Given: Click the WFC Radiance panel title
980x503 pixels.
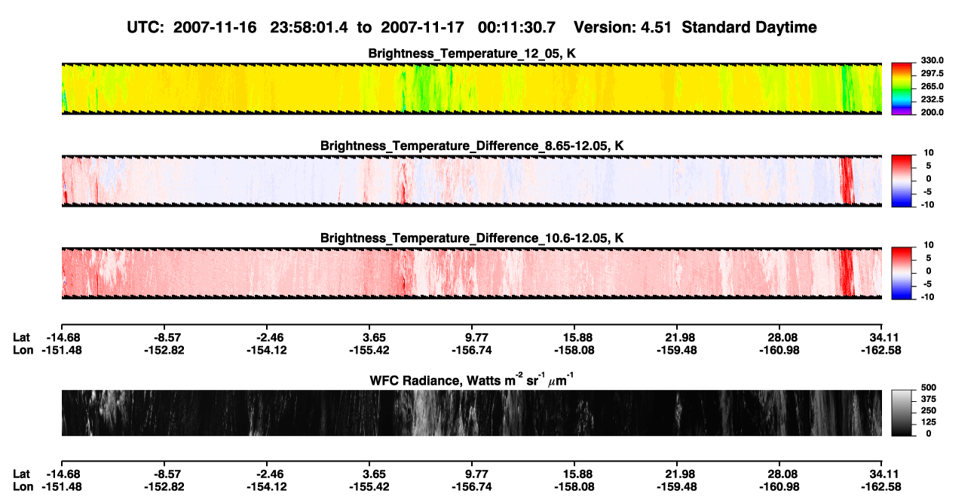Looking at the screenshot, I should 472,381.
